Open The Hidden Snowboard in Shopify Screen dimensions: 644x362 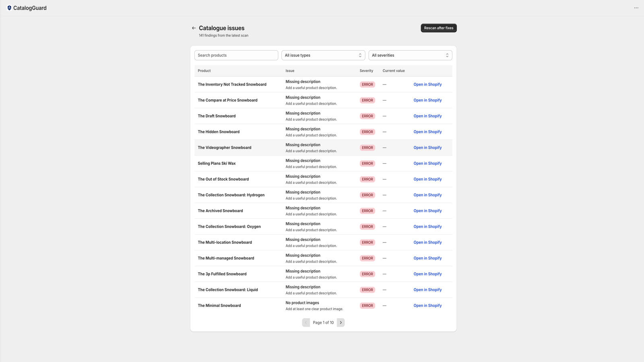pyautogui.click(x=427, y=132)
